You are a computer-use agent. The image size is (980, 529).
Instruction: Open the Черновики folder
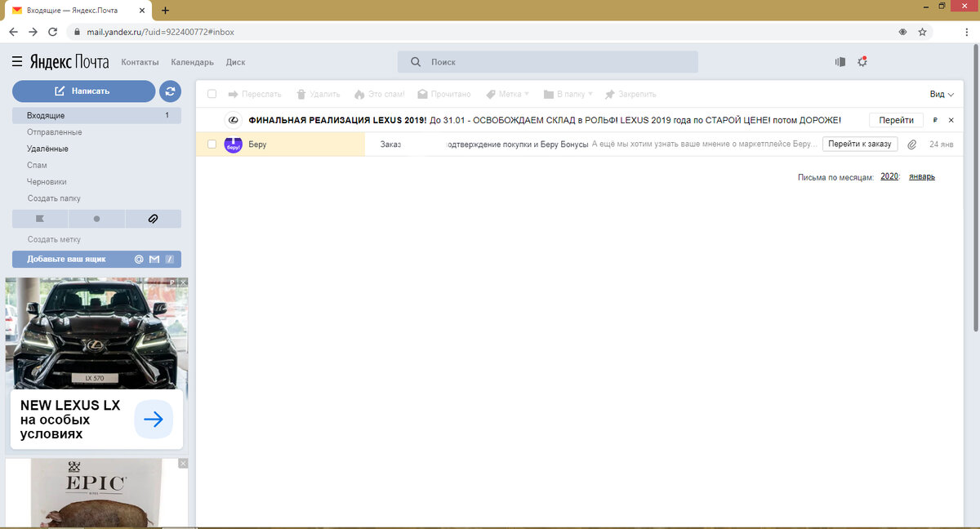point(47,182)
